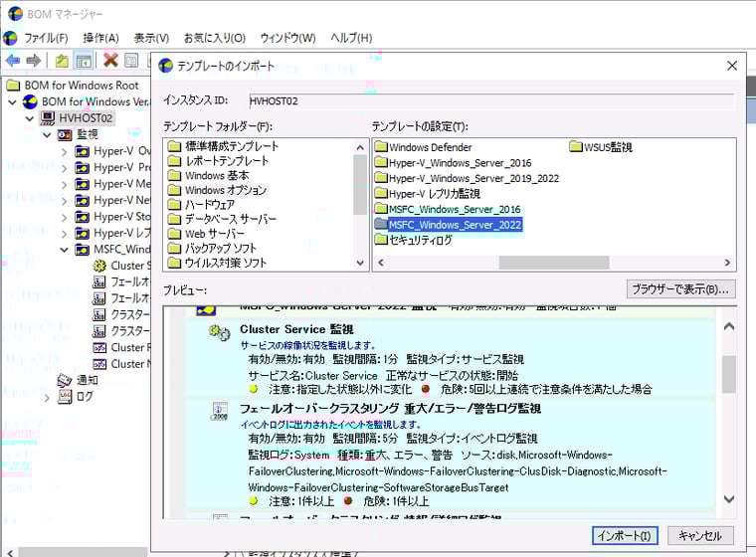
Task: Select the Cluster N tree item
Action: pos(122,364)
